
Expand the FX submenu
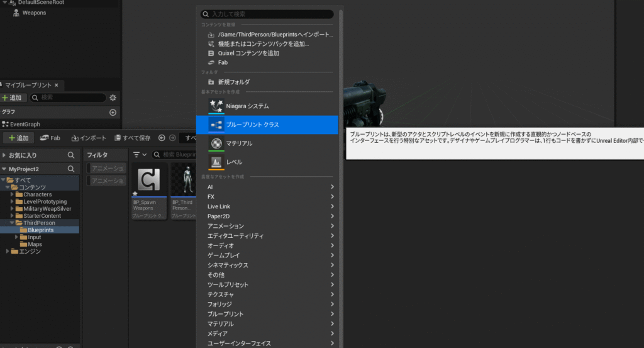267,197
